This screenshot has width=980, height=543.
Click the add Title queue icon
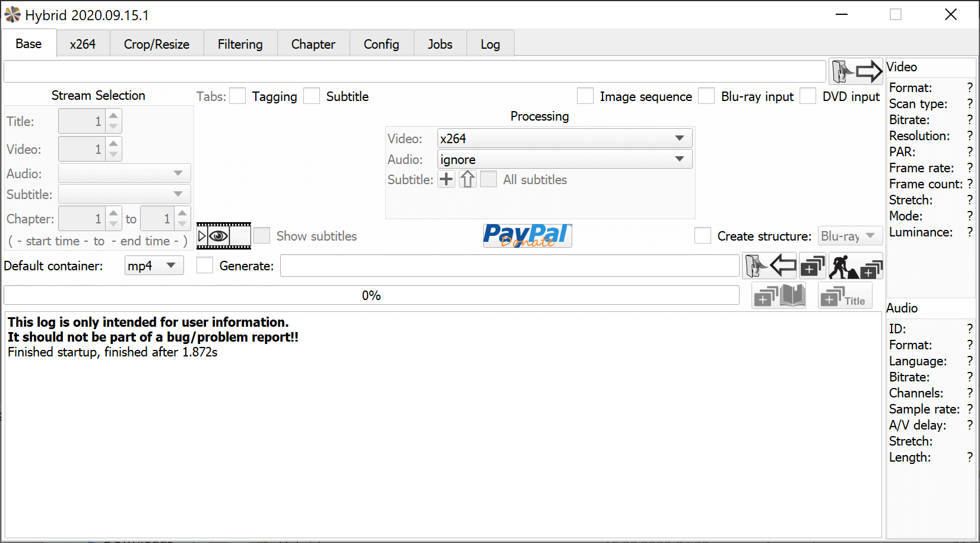tap(845, 295)
